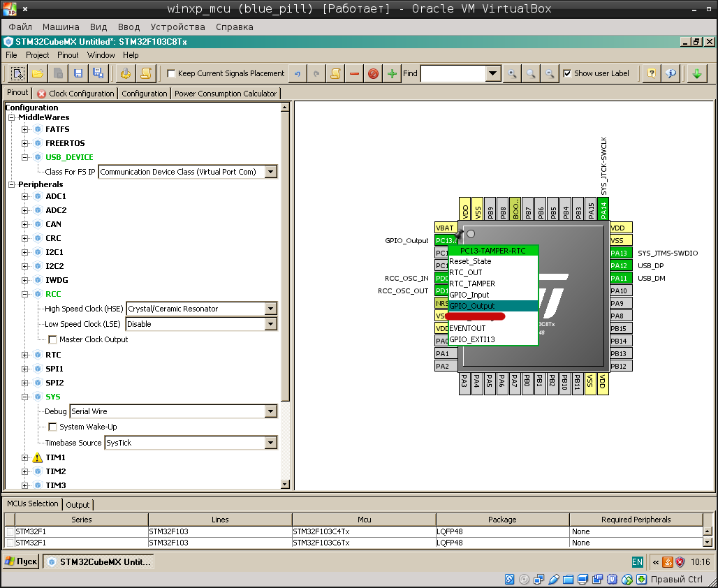718x588 pixels.
Task: Click the TIM1 yellow warning icon
Action: point(38,457)
